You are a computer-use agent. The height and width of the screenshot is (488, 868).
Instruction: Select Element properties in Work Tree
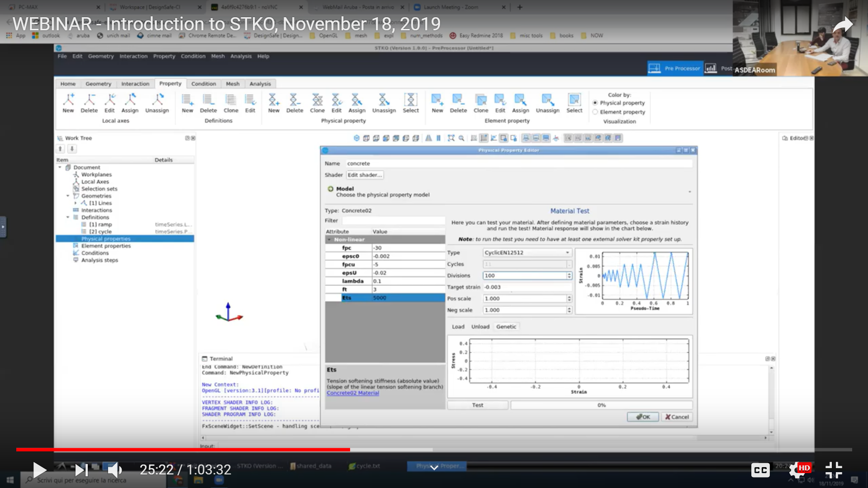pos(106,246)
